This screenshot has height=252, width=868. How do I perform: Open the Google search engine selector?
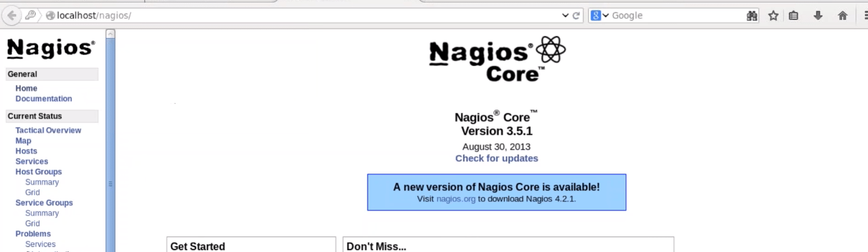[600, 16]
